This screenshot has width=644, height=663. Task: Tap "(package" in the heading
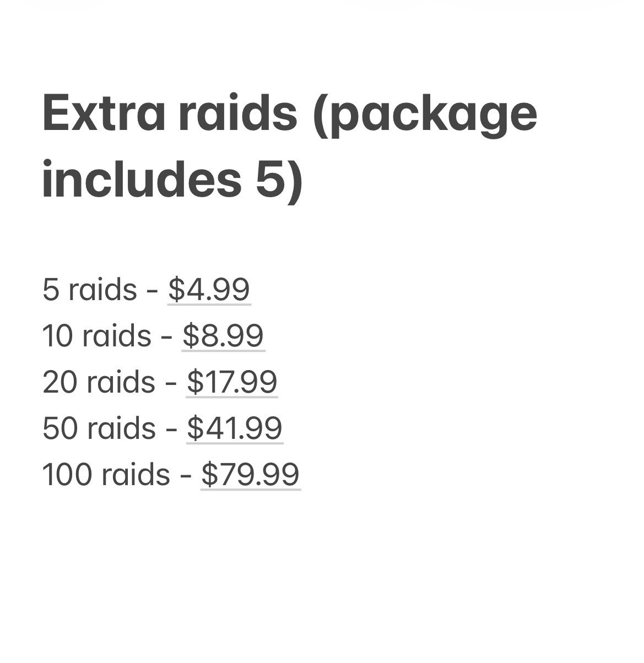[424, 116]
